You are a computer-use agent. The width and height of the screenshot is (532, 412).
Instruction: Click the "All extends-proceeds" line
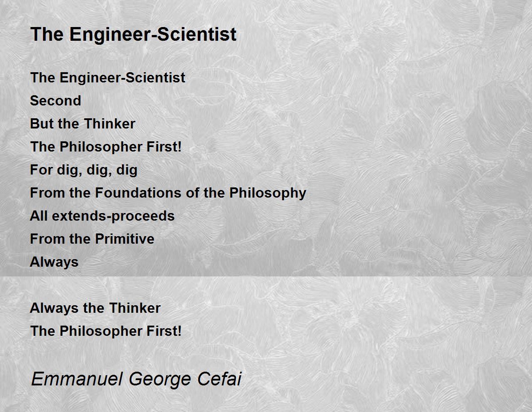pos(102,216)
